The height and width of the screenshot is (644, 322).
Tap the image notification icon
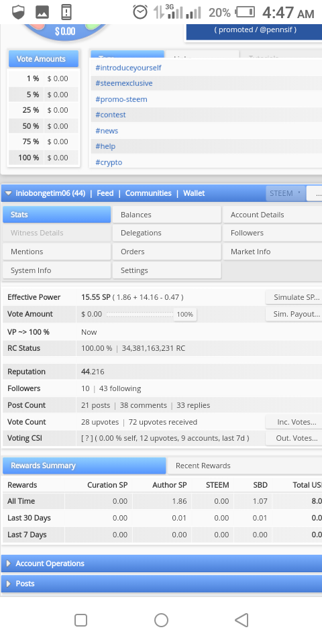[42, 12]
